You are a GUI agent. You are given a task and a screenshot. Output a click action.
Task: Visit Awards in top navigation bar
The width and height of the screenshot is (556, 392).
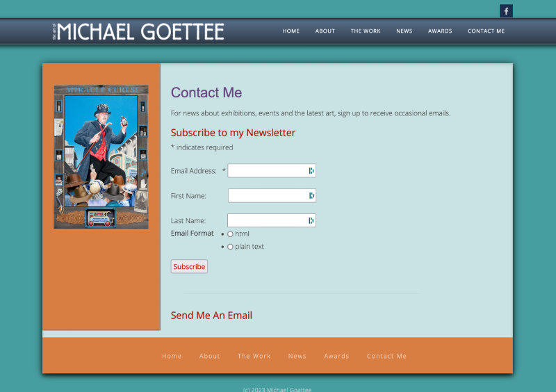pos(440,31)
